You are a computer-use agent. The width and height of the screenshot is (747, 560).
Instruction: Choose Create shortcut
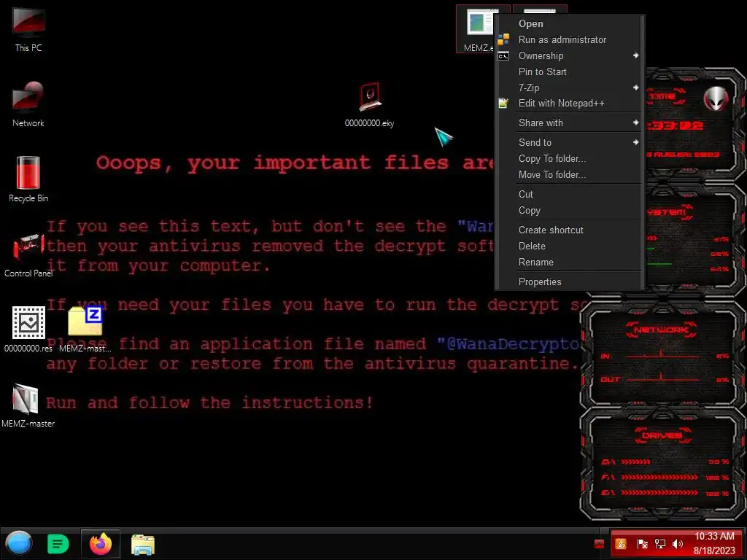click(x=569, y=230)
